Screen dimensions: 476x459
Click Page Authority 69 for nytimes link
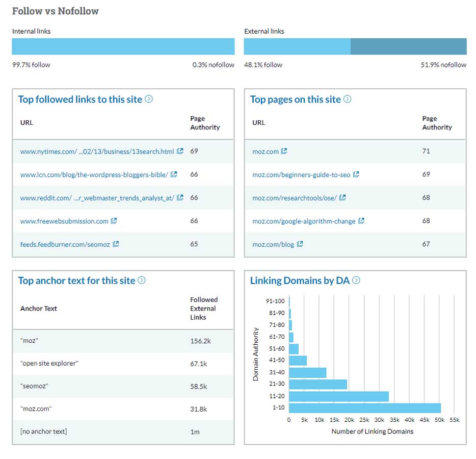(x=194, y=151)
